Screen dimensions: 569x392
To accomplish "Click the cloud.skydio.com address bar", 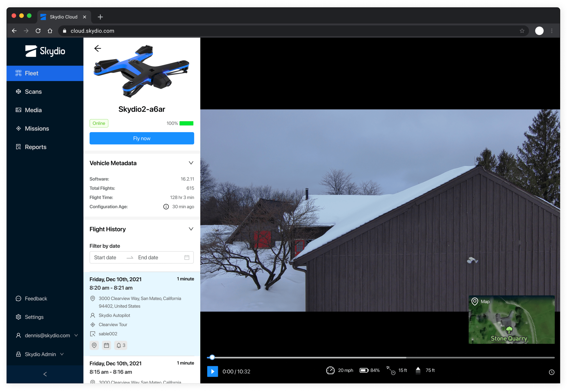I will [x=293, y=31].
